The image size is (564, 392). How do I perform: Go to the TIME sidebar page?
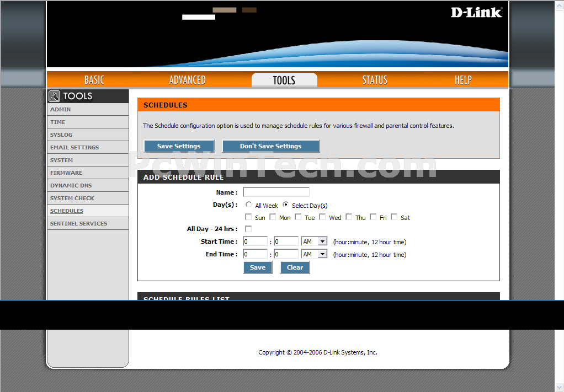tap(88, 122)
